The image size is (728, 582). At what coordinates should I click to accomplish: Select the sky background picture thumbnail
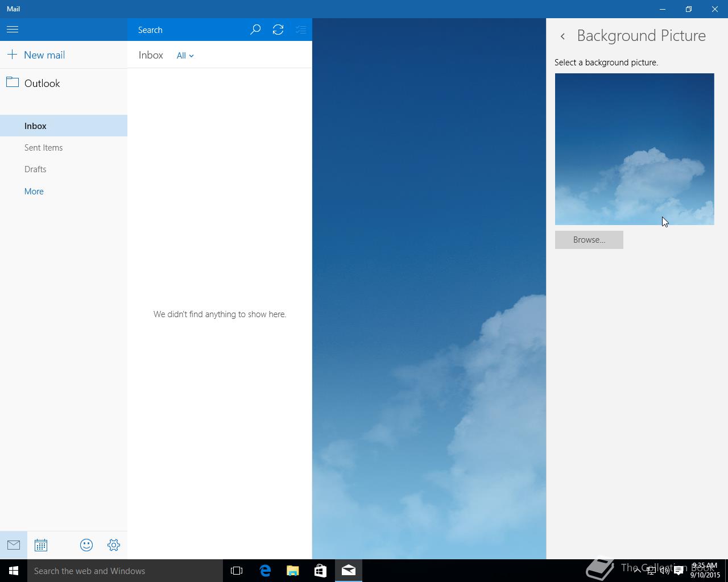pyautogui.click(x=634, y=149)
